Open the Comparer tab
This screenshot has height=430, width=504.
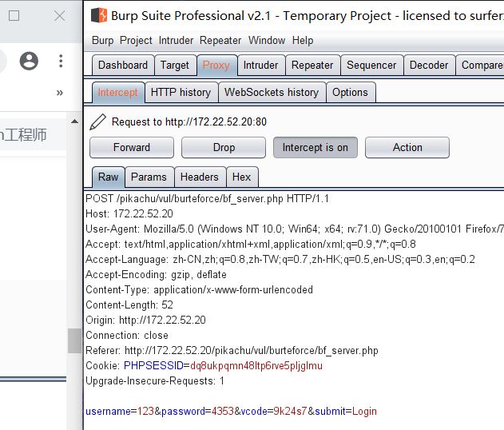tap(481, 66)
